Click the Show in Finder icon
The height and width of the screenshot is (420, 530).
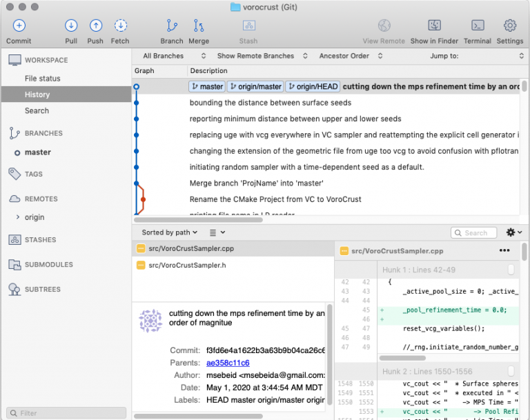[x=434, y=26]
